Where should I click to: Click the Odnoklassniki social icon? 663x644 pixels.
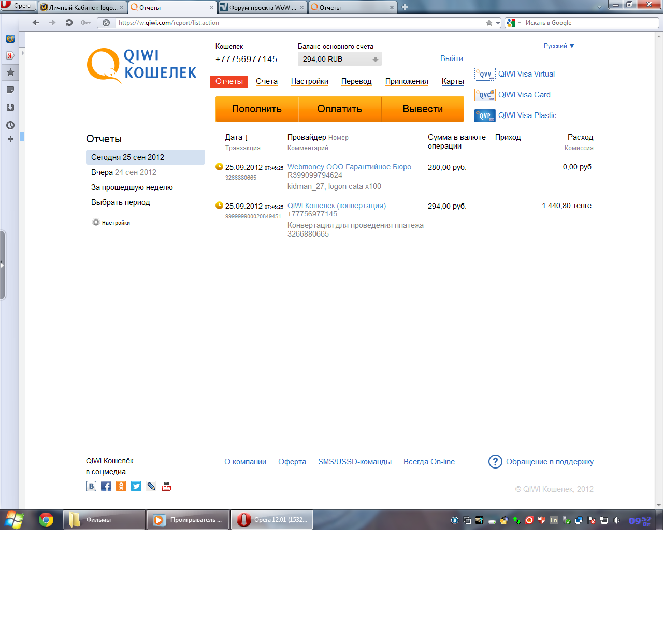point(121,486)
